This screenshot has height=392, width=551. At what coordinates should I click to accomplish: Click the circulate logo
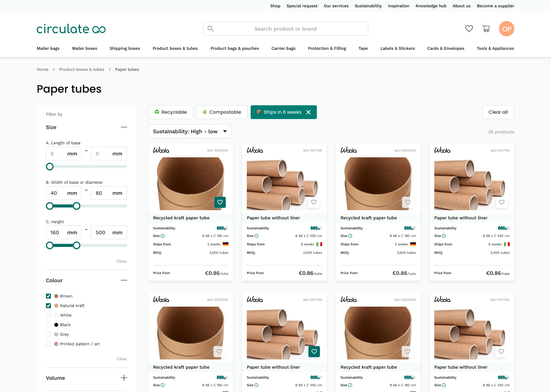[71, 29]
